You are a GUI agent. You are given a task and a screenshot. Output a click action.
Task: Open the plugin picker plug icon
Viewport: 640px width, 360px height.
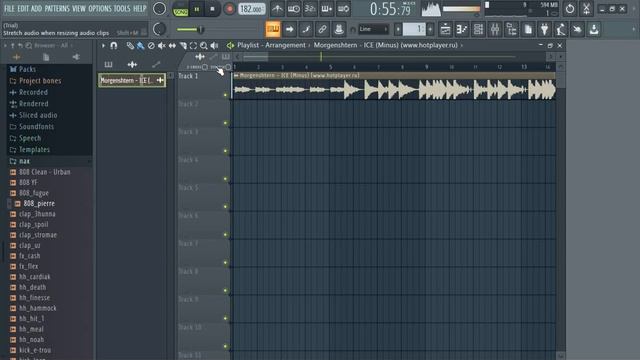[x=544, y=29]
